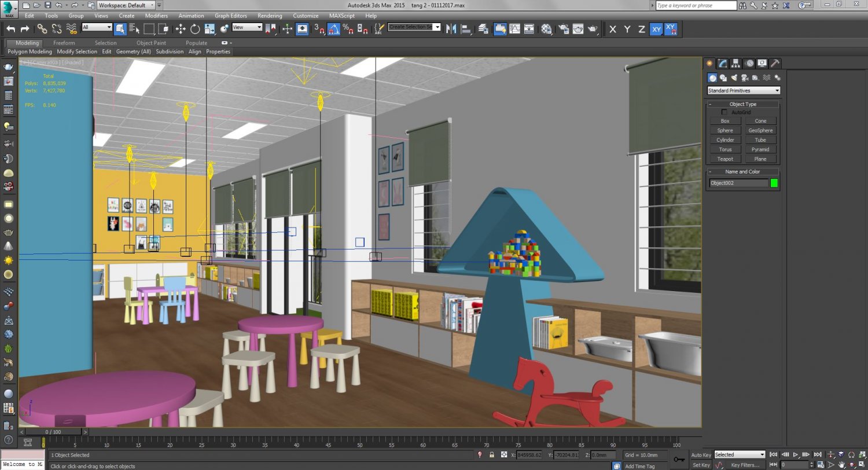Toggle Auto Key animation mode
Screen dimensions: 868x470
701,455
